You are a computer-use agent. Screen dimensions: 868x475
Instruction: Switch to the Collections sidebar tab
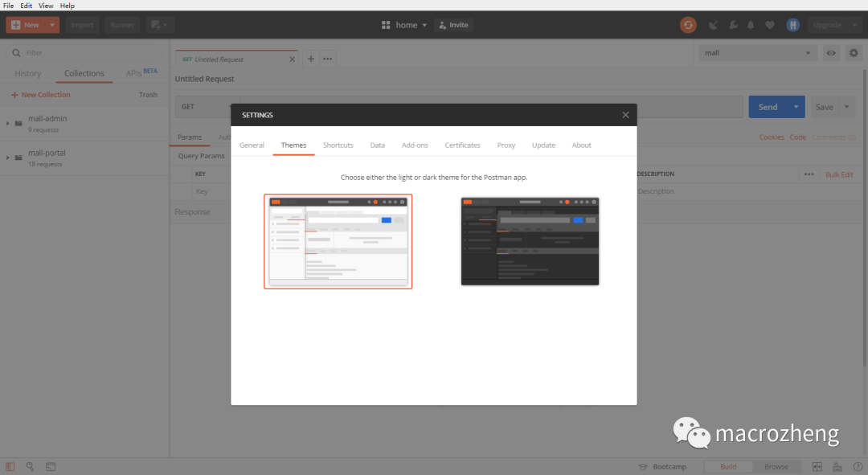[x=84, y=73]
